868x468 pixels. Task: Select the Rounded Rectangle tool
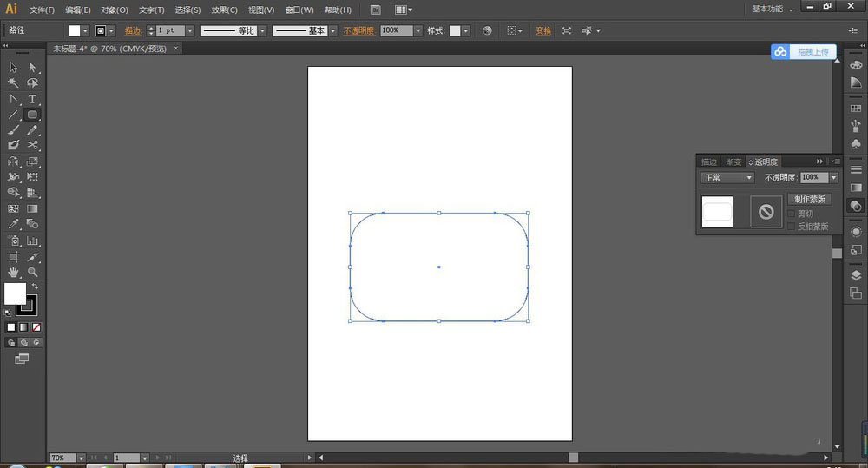coord(33,115)
